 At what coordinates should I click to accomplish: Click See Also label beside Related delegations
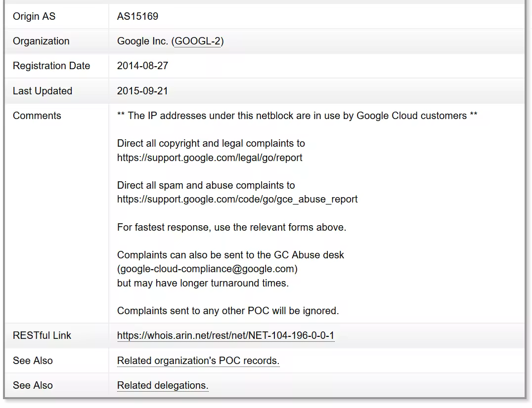click(33, 385)
